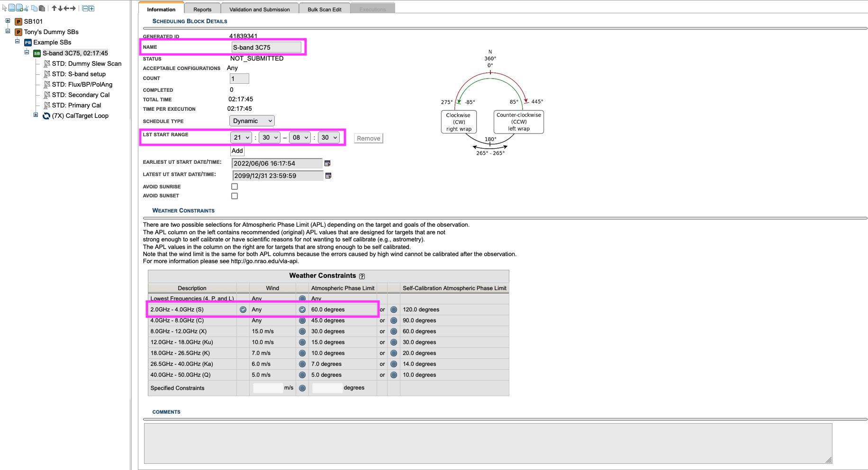Click the Name field S-band 3C75
The width and height of the screenshot is (868, 470).
click(266, 47)
